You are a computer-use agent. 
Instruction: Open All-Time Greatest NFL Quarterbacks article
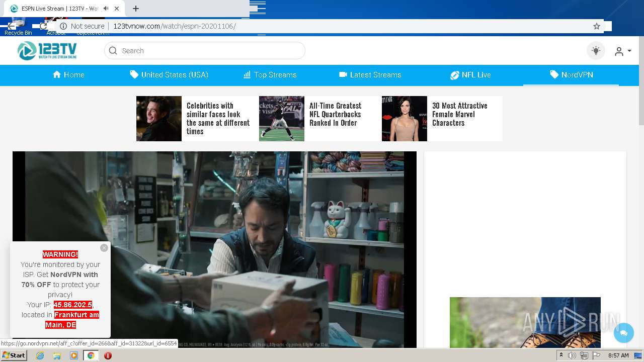[x=336, y=114]
